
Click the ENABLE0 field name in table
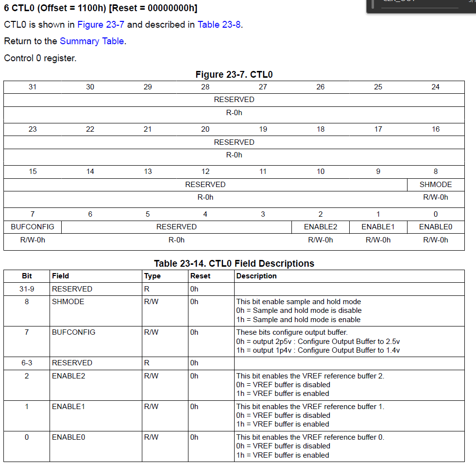(x=68, y=437)
